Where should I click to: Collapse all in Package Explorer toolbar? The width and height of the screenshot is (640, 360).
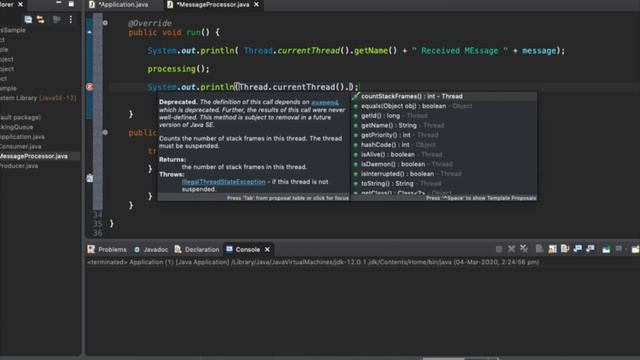tap(28, 19)
